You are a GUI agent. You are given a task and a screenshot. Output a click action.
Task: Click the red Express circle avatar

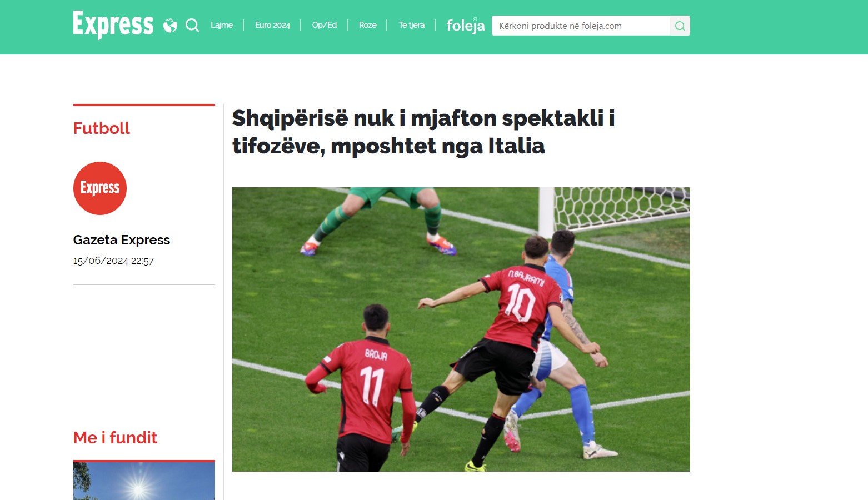[x=100, y=188]
